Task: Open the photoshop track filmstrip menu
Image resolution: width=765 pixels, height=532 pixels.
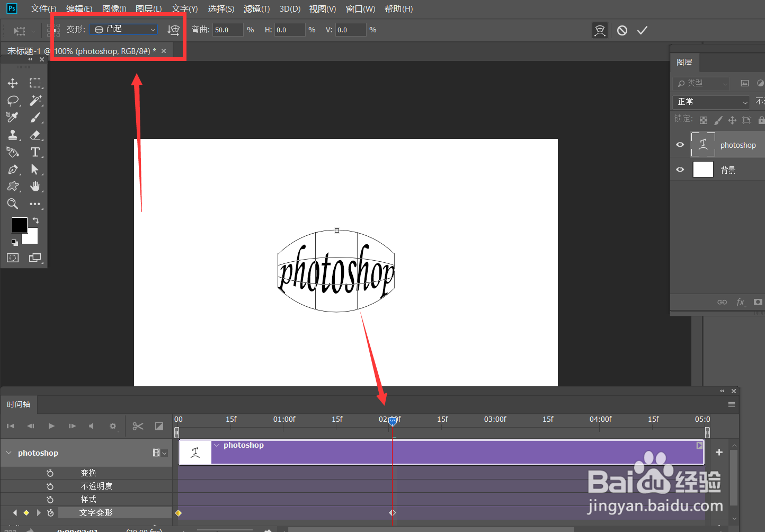Action: point(160,453)
